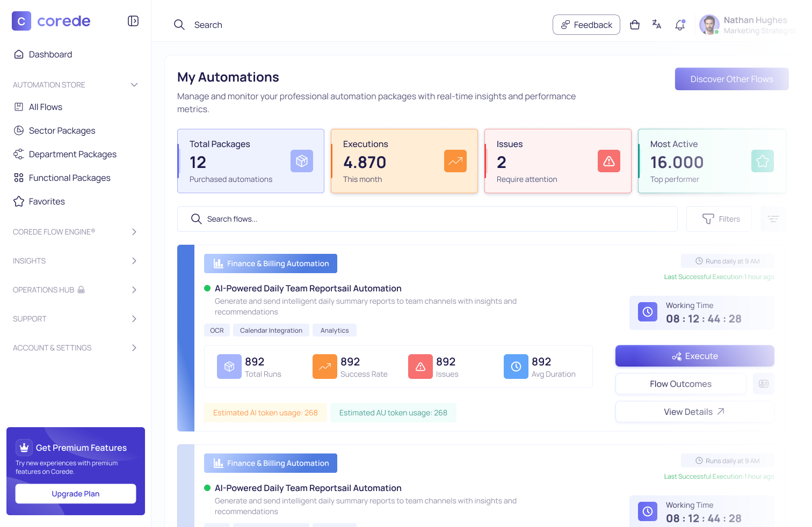This screenshot has width=812, height=527.
Task: Click second Runs daily at 9 AM badge
Action: click(728, 460)
